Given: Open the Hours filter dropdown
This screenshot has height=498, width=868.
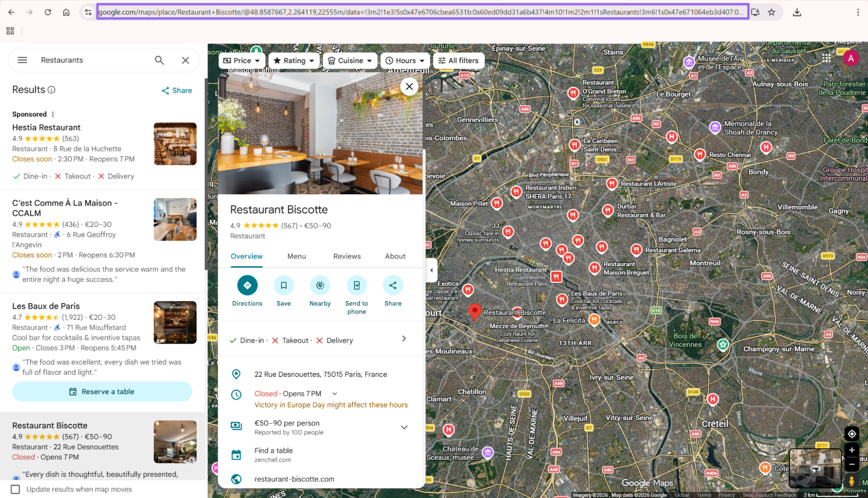Looking at the screenshot, I should pyautogui.click(x=405, y=61).
